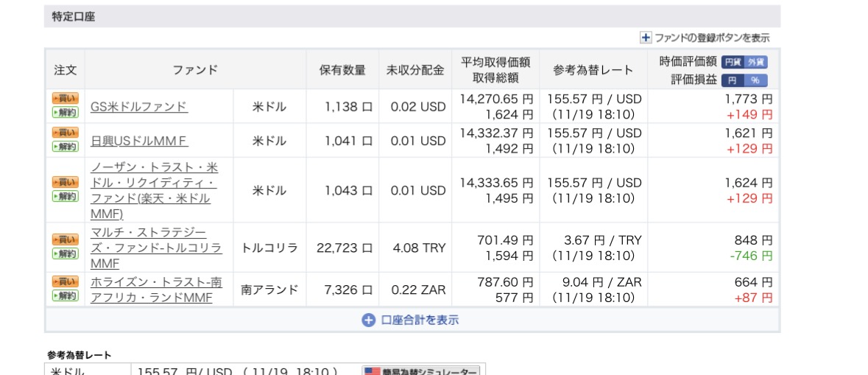
Task: Show 評価損益 in percent
Action: [756, 80]
